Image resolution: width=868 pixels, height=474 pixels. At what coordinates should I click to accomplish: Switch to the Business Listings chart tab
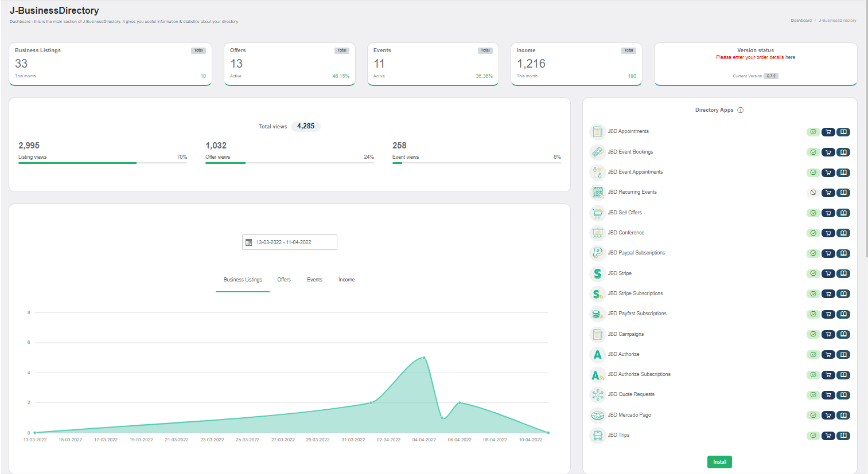tap(243, 280)
